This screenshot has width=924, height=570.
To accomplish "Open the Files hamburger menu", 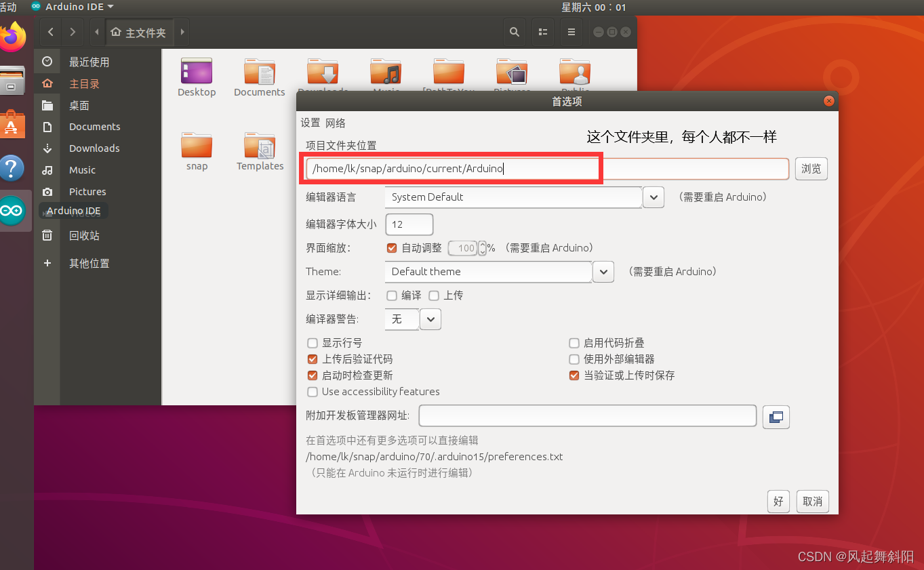I will tap(571, 32).
